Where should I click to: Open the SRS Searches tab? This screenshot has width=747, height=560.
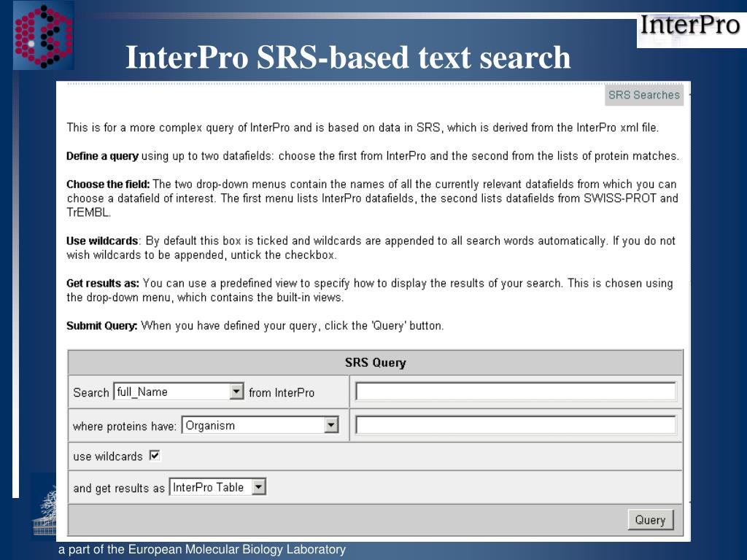click(643, 95)
